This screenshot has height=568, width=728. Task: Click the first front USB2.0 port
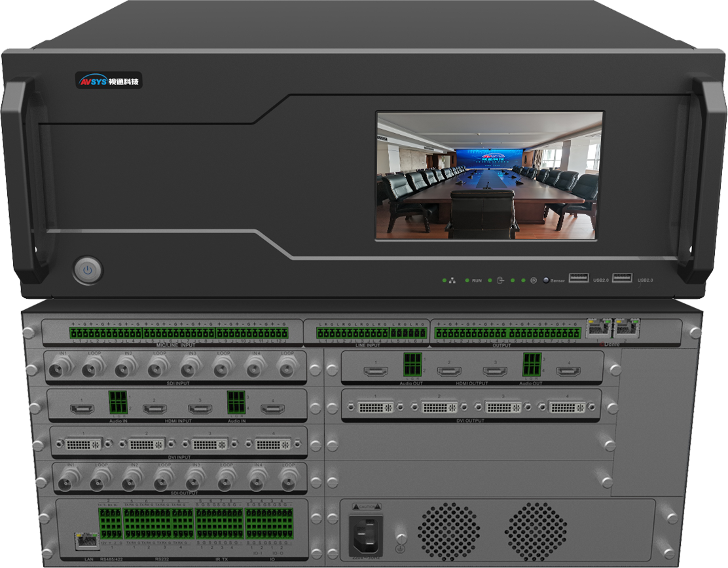pos(579,278)
